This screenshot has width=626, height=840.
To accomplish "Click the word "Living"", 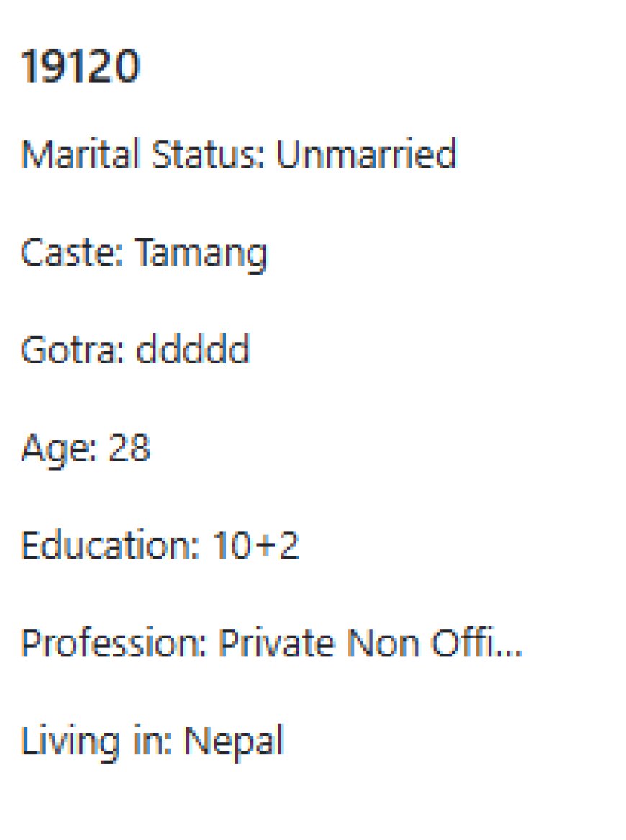I will 70,742.
